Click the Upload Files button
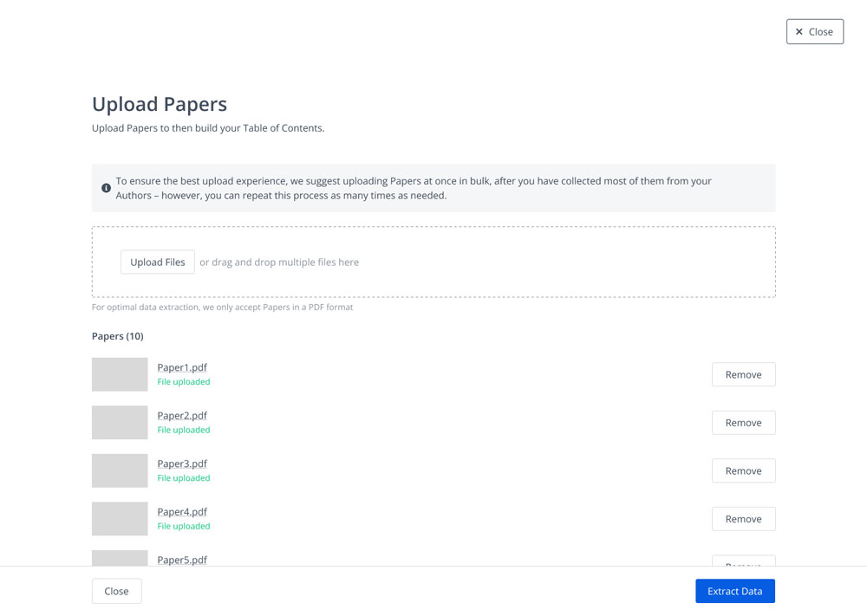Viewport: 867px width, 616px height. pyautogui.click(x=158, y=262)
